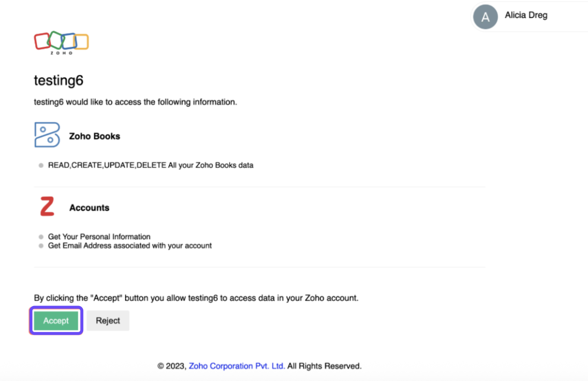
Task: Click the Get Email Address permission line
Action: (130, 246)
